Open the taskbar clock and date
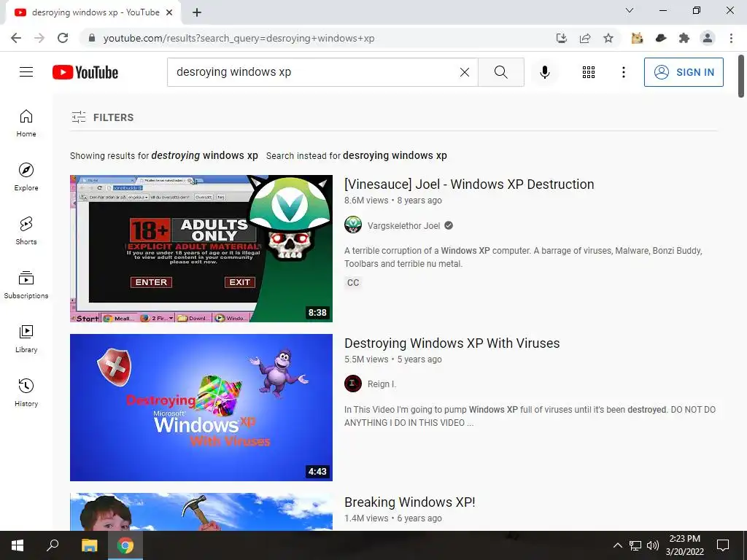 684,545
